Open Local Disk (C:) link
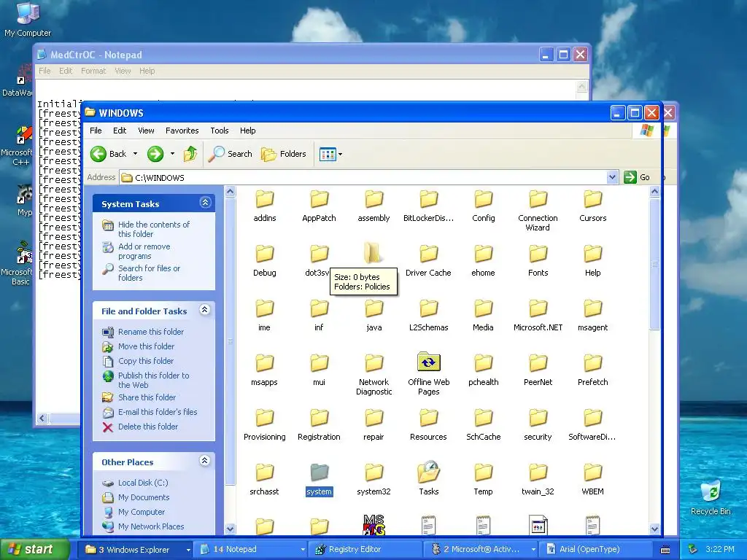 (x=143, y=483)
